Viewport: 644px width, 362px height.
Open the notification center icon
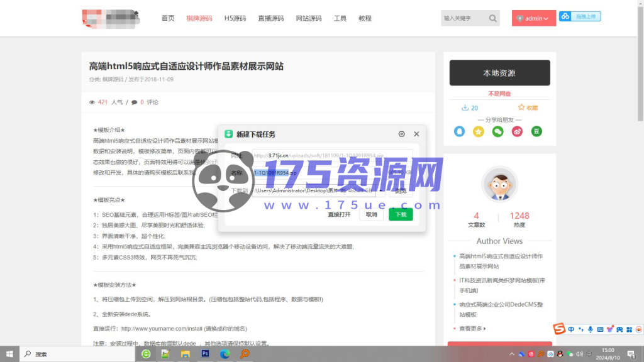click(x=631, y=354)
